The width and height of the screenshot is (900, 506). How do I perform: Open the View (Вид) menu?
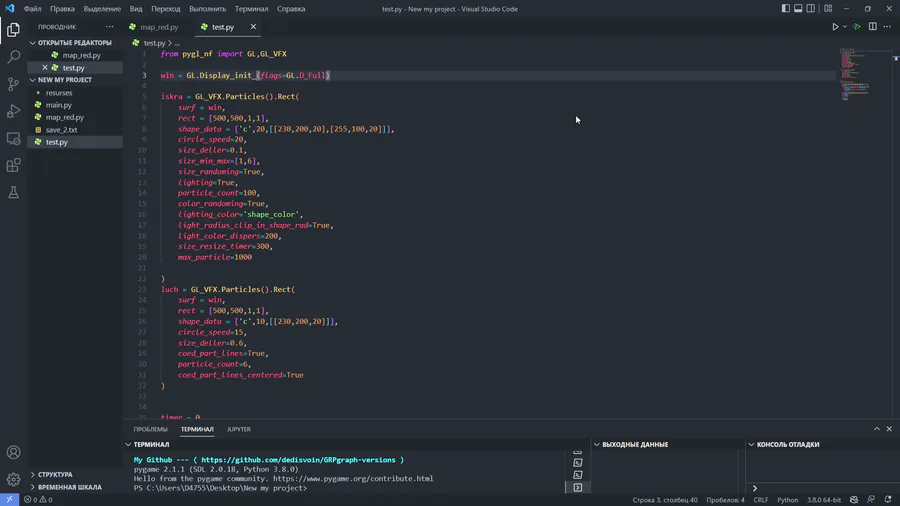[136, 9]
